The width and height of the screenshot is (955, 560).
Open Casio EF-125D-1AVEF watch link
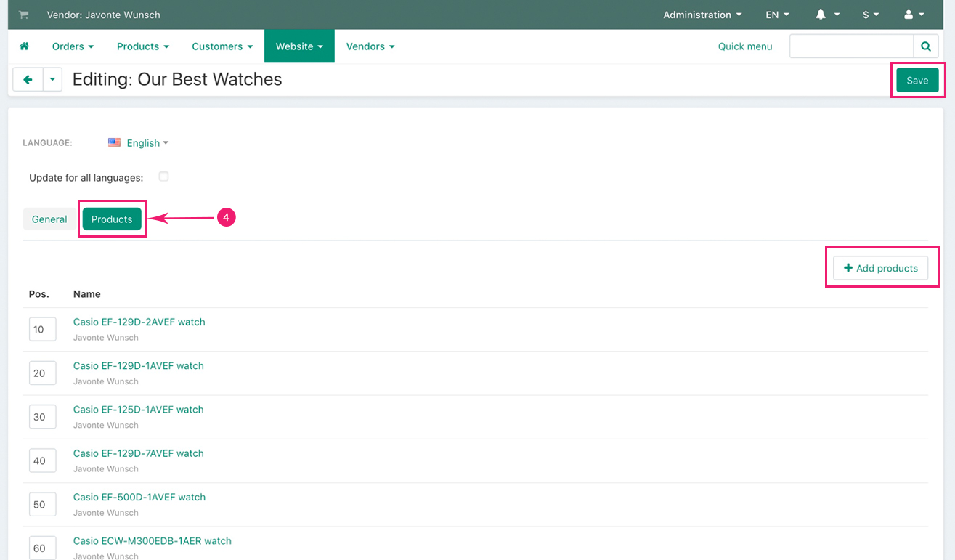[139, 410]
